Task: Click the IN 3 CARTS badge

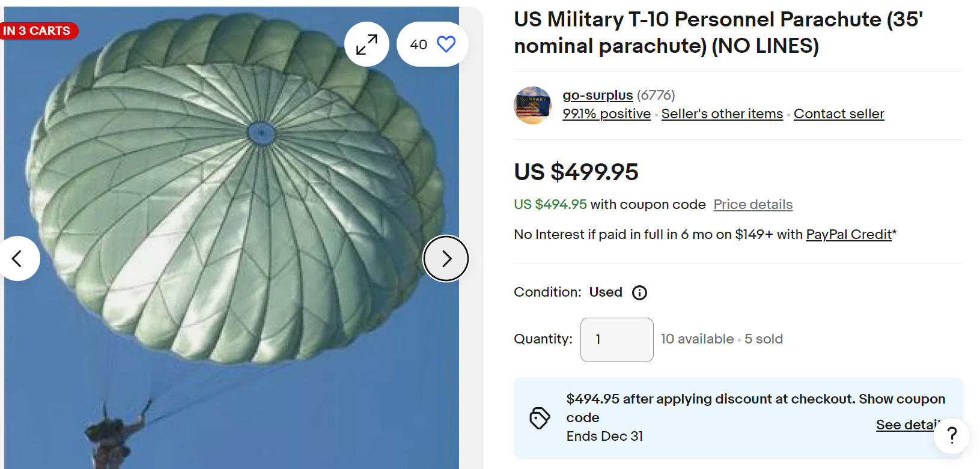Action: point(37,31)
